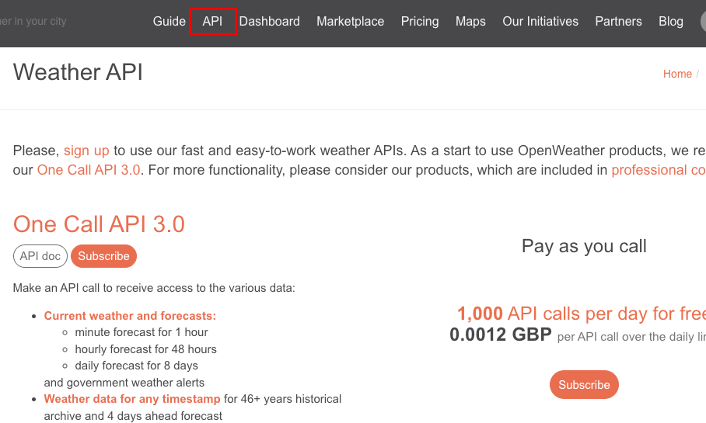Image resolution: width=706 pixels, height=423 pixels.
Task: Select the 'Pay as you call' heading
Action: tap(584, 246)
